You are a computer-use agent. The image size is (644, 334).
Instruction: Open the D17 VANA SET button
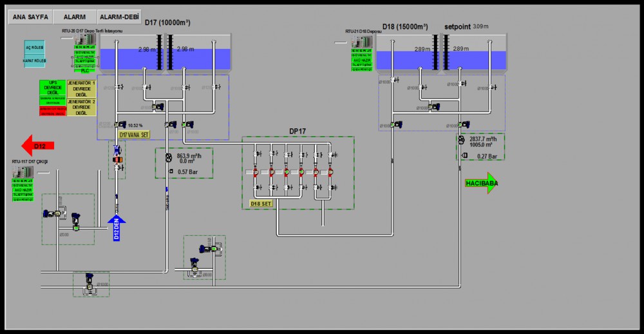[135, 135]
